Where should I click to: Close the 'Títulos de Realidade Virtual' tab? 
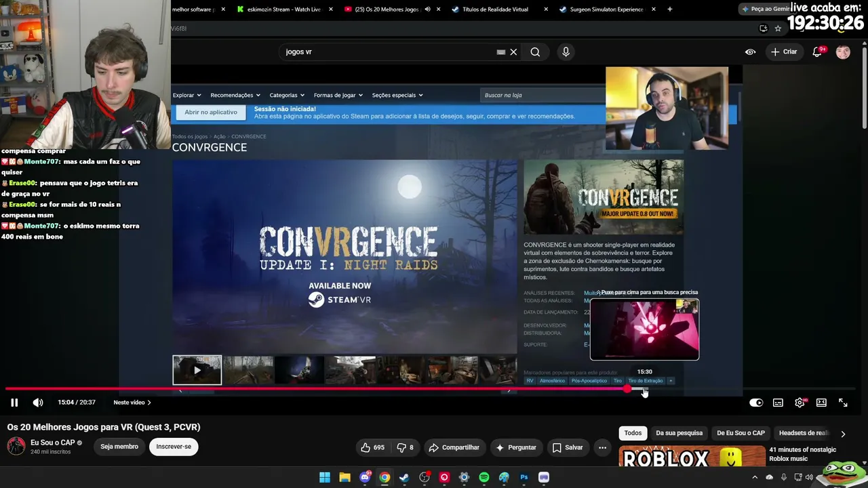point(546,9)
